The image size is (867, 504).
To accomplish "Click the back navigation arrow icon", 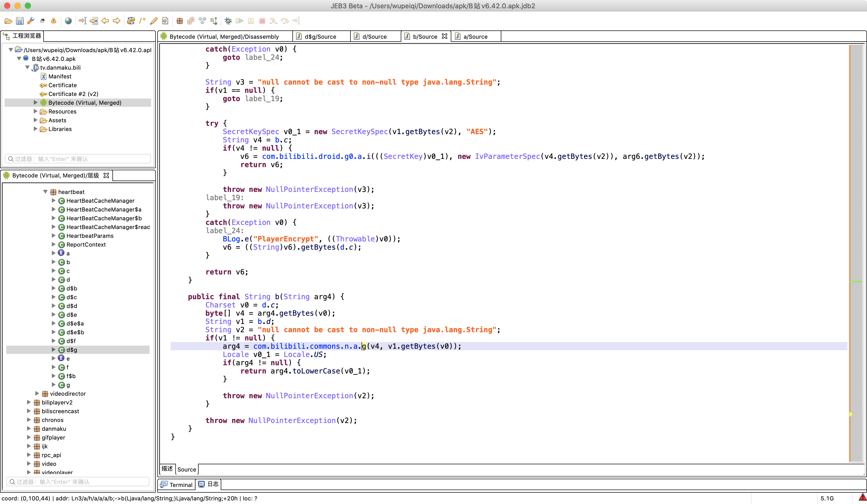I will coord(105,21).
